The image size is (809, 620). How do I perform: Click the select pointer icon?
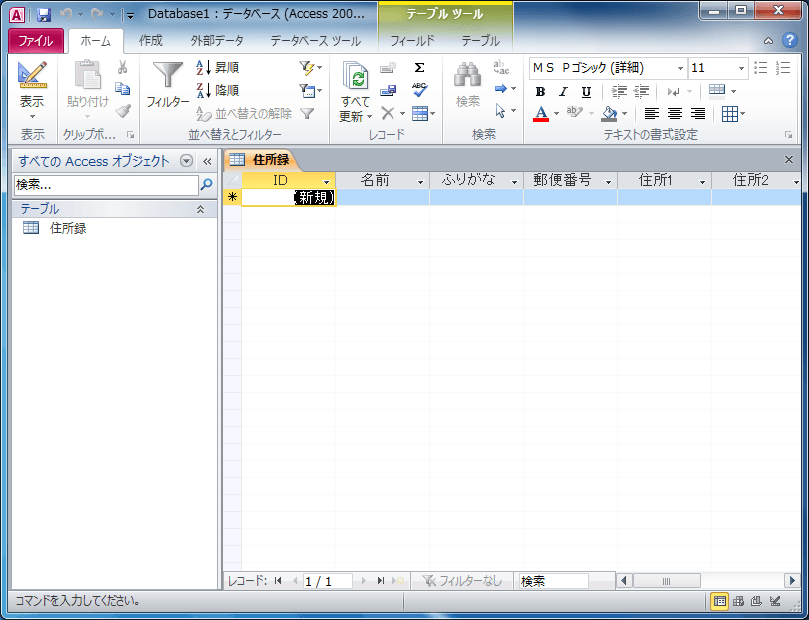[x=500, y=110]
